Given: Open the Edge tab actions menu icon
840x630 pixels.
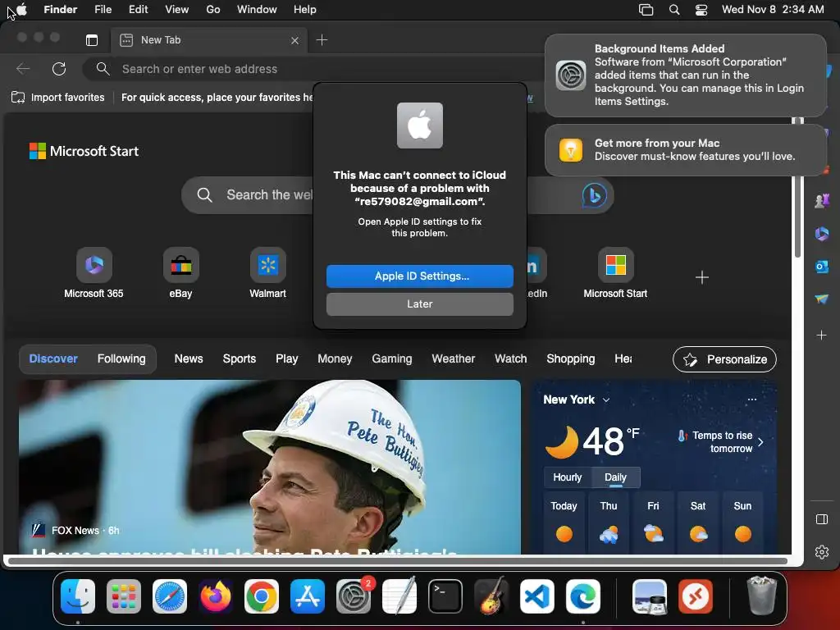Looking at the screenshot, I should point(92,40).
